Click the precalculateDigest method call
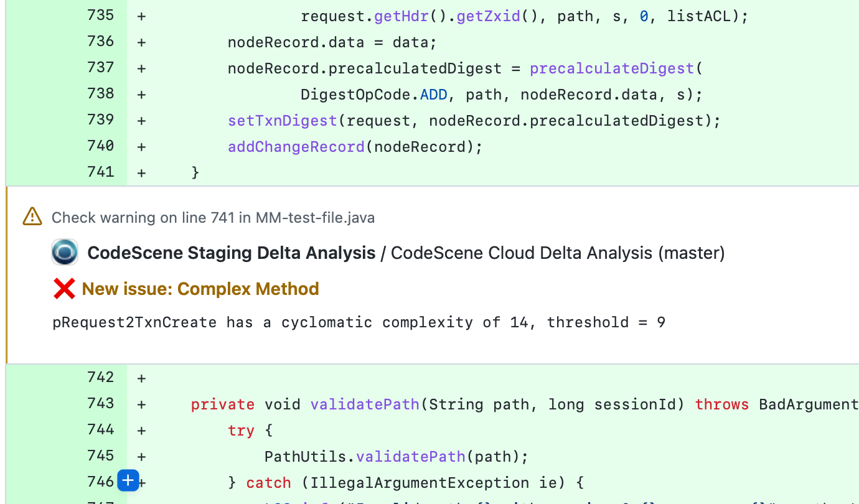The image size is (859, 504). coord(613,68)
